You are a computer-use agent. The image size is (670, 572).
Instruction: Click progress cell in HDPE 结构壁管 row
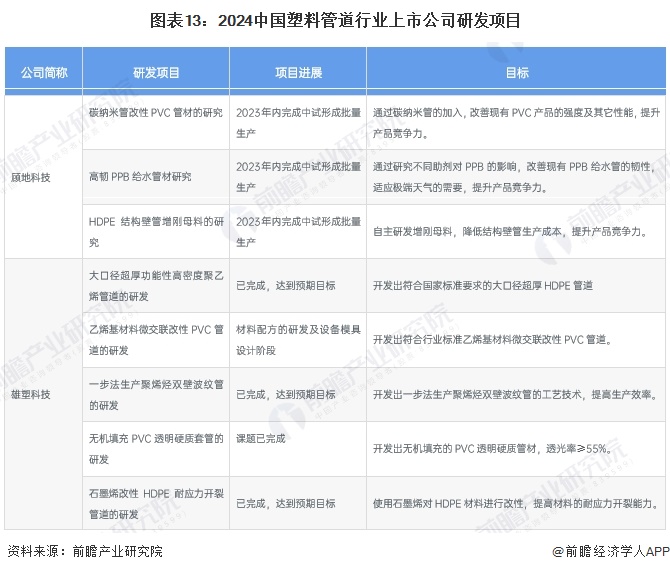click(298, 232)
